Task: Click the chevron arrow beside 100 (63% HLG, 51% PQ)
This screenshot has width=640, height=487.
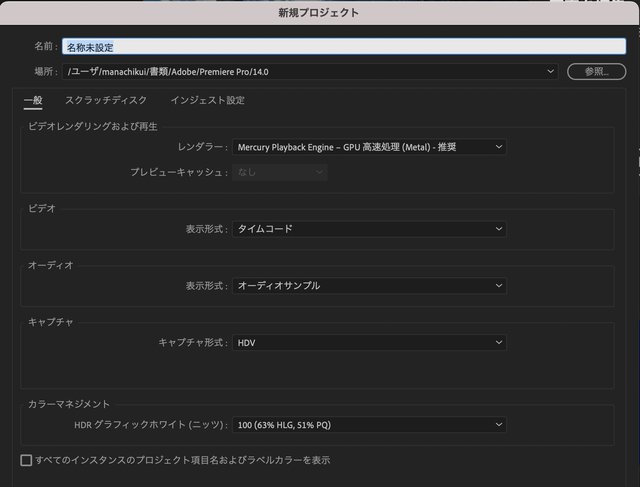Action: pos(498,425)
